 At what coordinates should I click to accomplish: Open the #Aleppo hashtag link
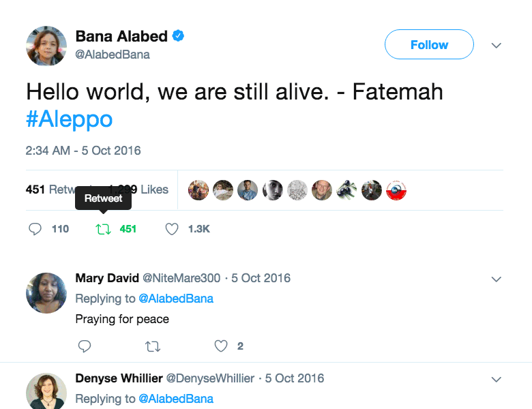(x=69, y=119)
